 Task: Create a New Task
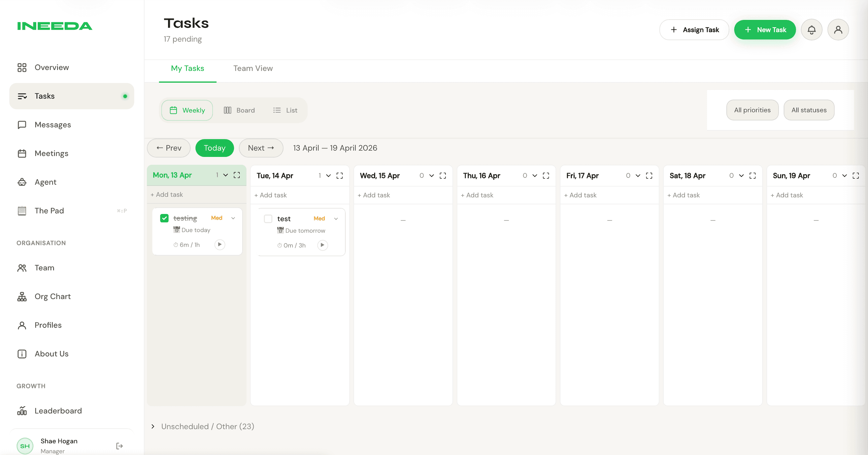click(765, 30)
